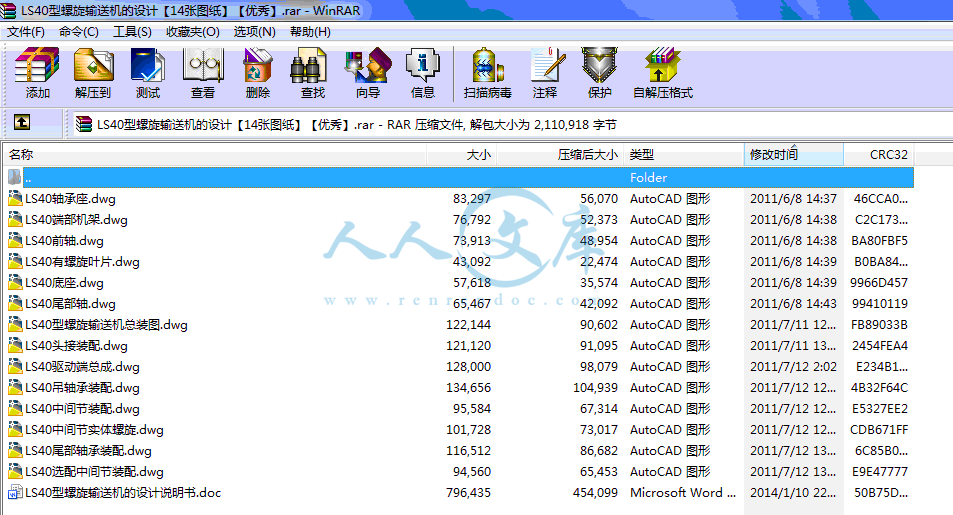
Task: Select file LS40头接装配.dwg
Action: 77,345
